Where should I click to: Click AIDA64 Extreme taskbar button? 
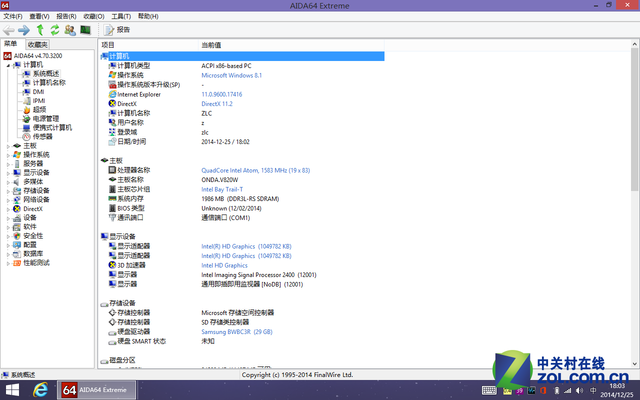[97, 390]
